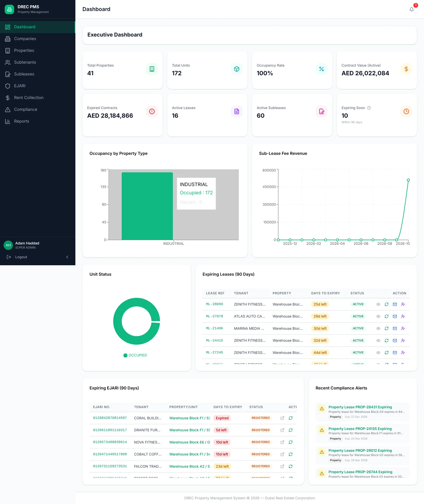View lease ML-28090 with eye icon
The width and height of the screenshot is (424, 504).
click(x=378, y=304)
